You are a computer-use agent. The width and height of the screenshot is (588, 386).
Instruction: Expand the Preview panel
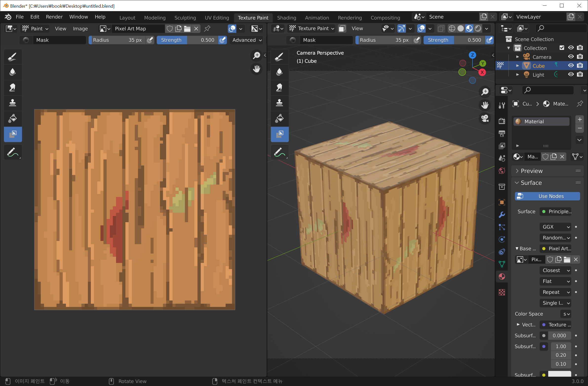(x=531, y=171)
